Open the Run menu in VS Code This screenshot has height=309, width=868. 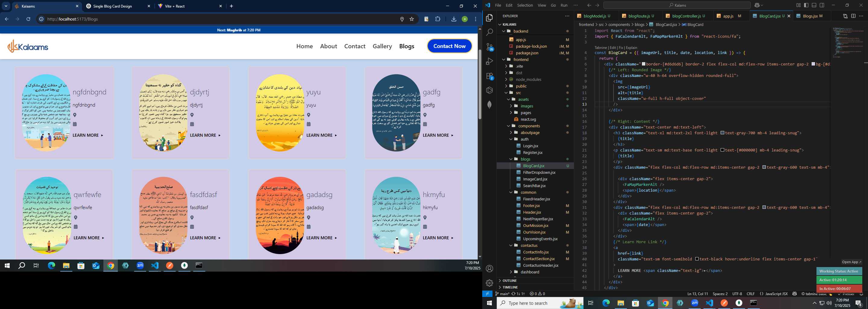564,5
